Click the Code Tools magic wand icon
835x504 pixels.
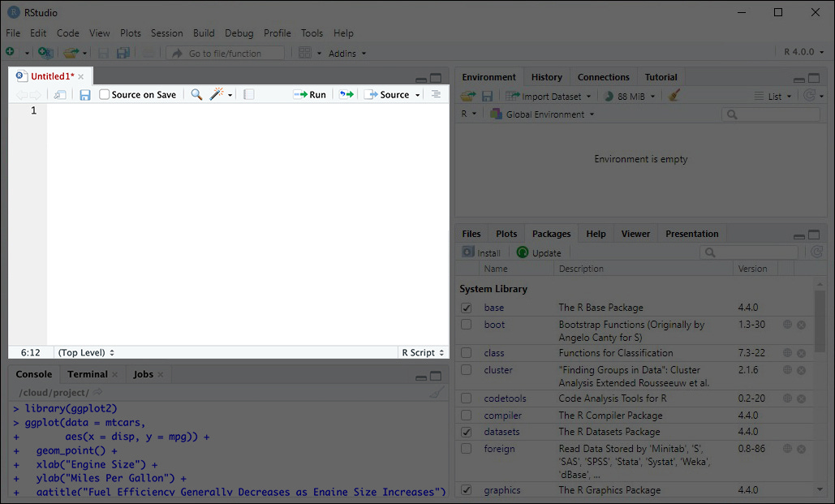coord(216,94)
